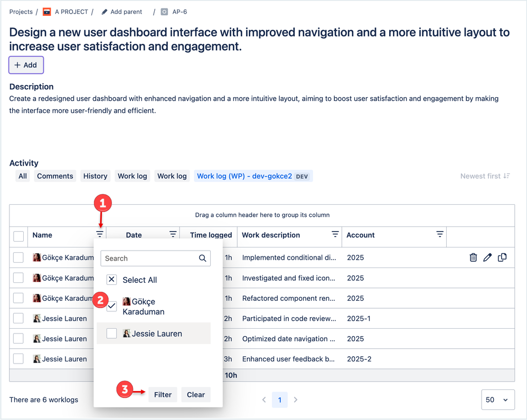527x420 pixels.
Task: Uncheck the Select All option in the filter
Action: (111, 280)
